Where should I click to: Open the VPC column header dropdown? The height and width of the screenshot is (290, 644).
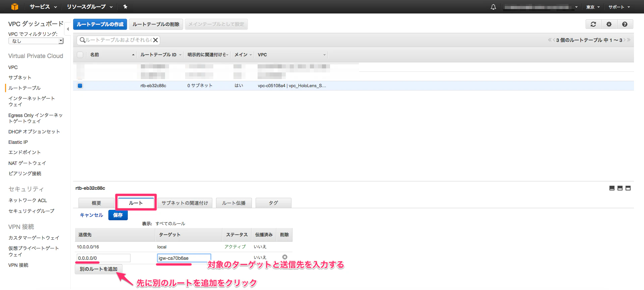[x=324, y=55]
